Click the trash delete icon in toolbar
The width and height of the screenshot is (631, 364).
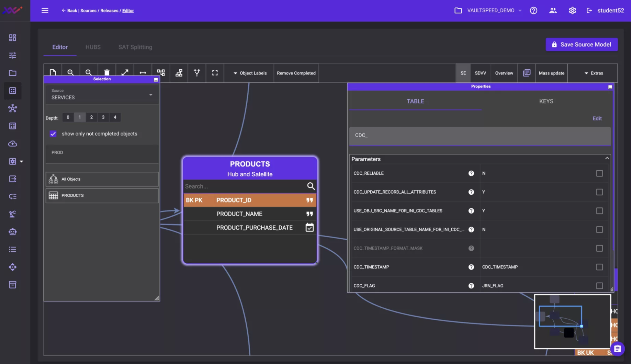(x=107, y=72)
